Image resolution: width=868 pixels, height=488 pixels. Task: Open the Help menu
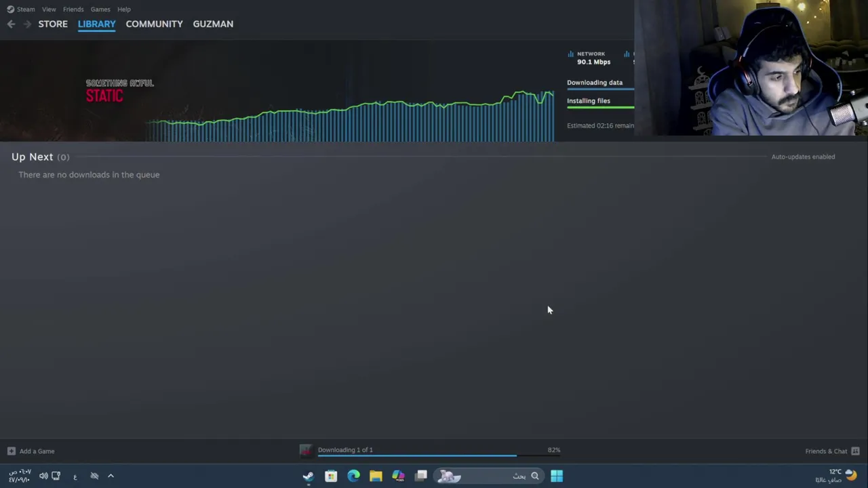[x=124, y=9]
